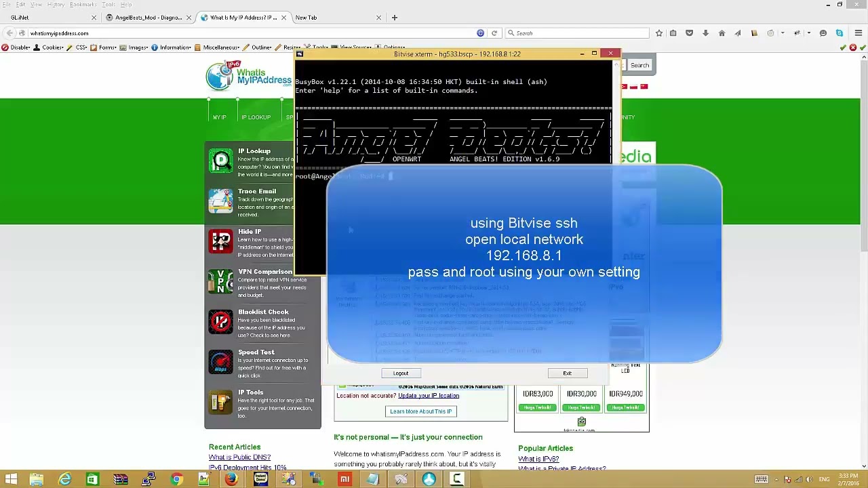Screen dimensions: 868x488
Task: Open the clock showing 3:33 PM
Action: (848, 479)
